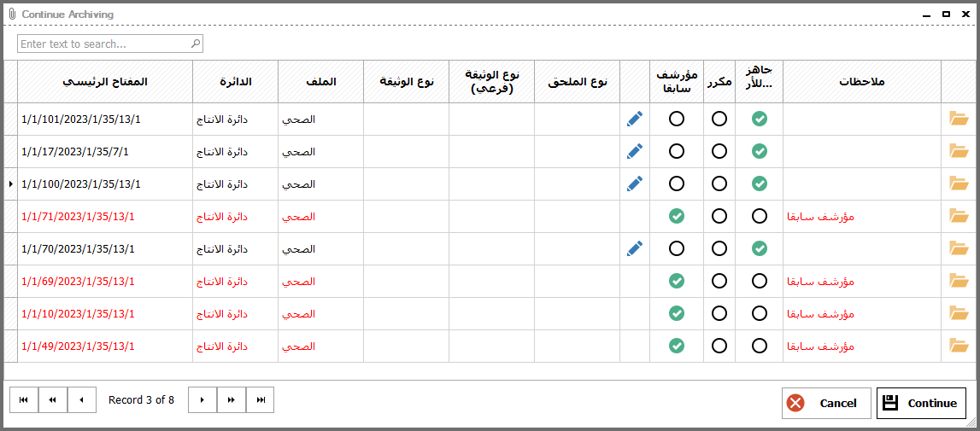Jump to the last record navigation button
The height and width of the screenshot is (431, 980).
[x=261, y=399]
